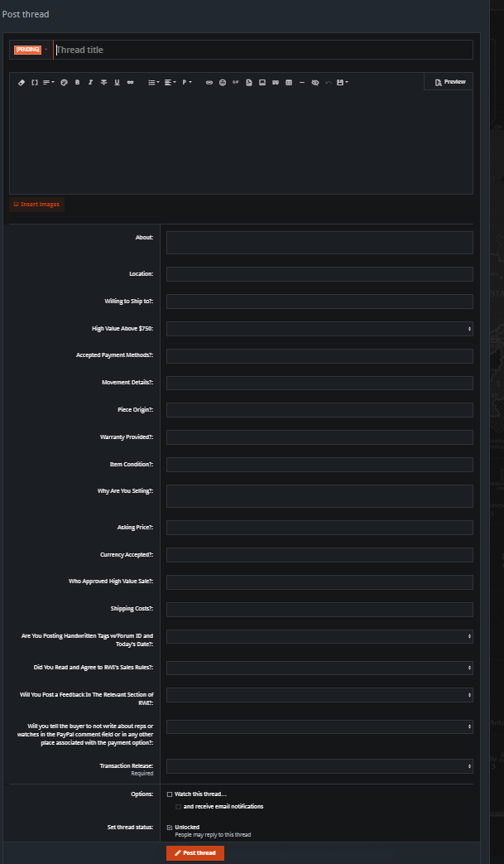Viewport: 504px width, 864px height.
Task: Toggle bold formatting in editor toolbar
Action: coord(77,82)
